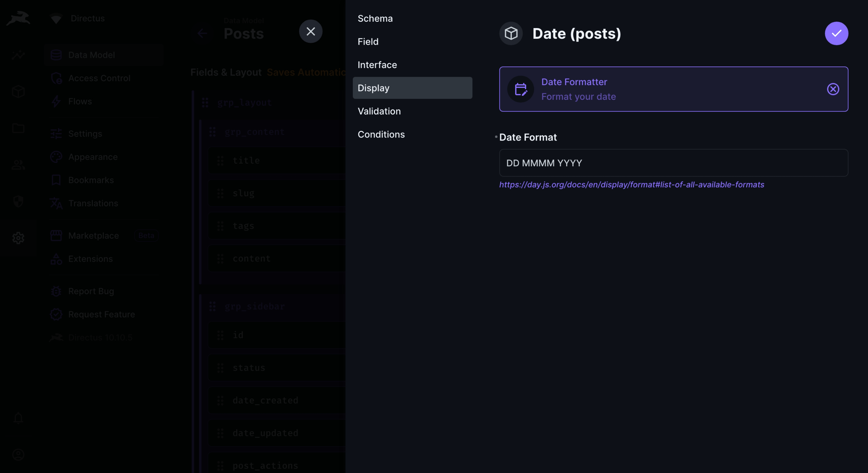Image resolution: width=868 pixels, height=473 pixels.
Task: Close the field drawer with the X icon
Action: click(310, 31)
